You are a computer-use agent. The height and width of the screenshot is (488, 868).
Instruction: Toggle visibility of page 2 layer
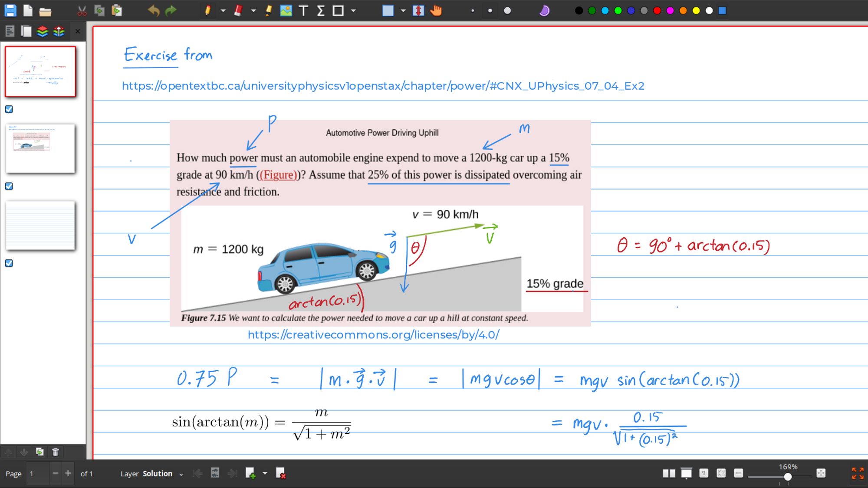8,186
